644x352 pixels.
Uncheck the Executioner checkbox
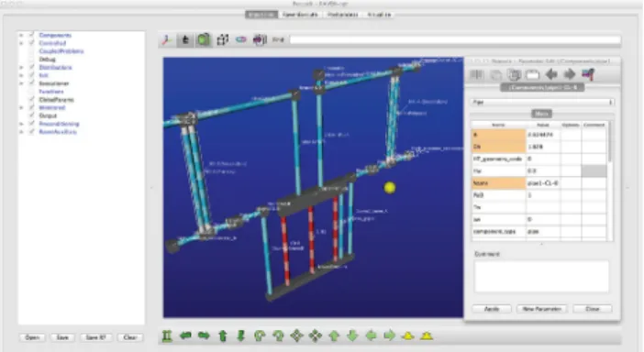31,83
